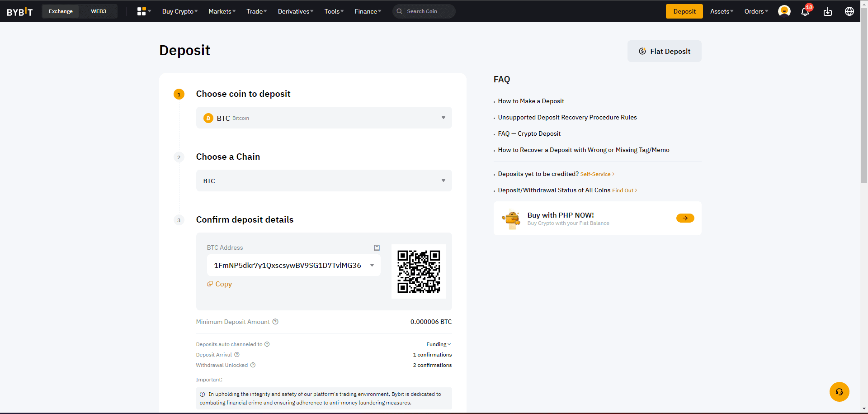Open FAQ — Crypto Deposit link
The width and height of the screenshot is (868, 414).
pos(529,133)
